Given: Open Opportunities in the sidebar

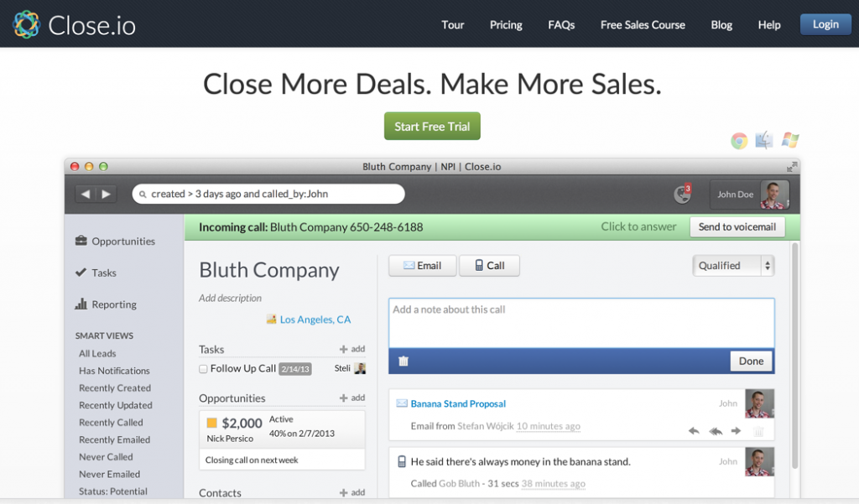Looking at the screenshot, I should (x=115, y=241).
